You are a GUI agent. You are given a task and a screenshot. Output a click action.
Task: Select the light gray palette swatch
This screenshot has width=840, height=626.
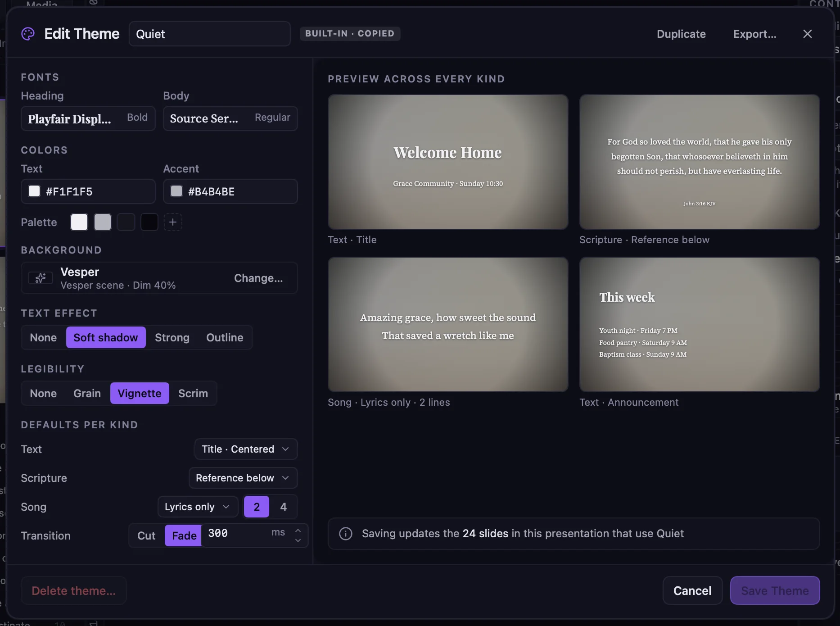pyautogui.click(x=103, y=222)
